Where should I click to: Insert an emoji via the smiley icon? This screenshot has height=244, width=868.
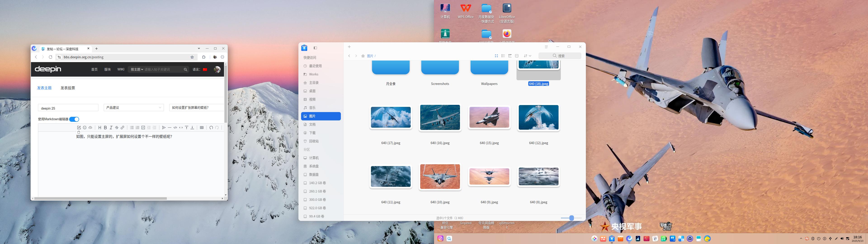click(85, 128)
